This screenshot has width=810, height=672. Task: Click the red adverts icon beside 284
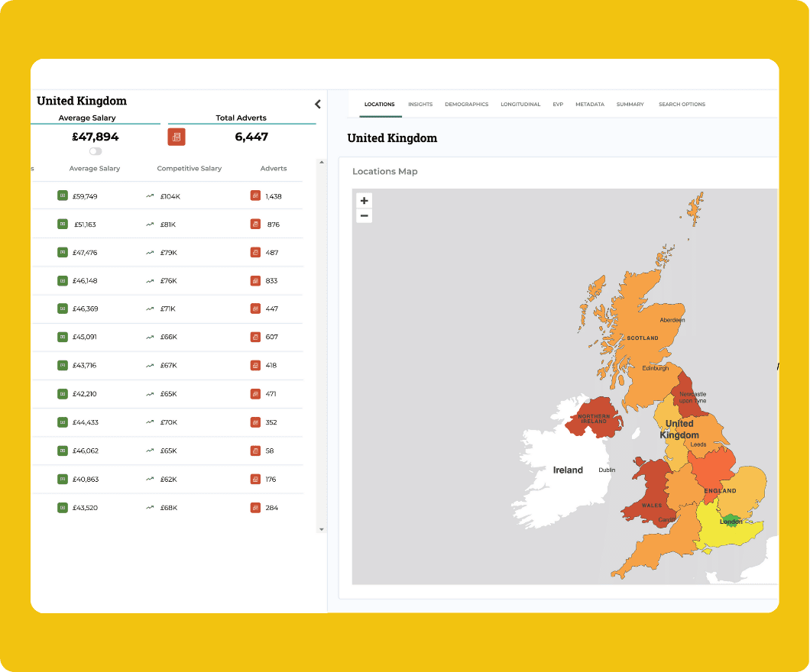(255, 507)
